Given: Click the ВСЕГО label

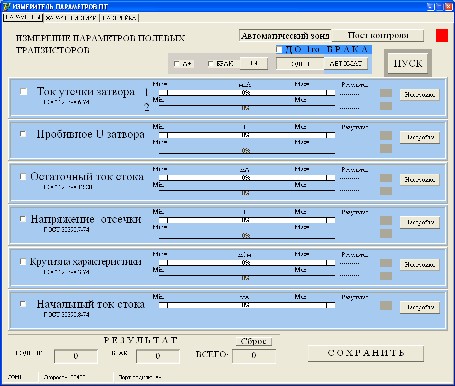Looking at the screenshot, I should coord(212,354).
